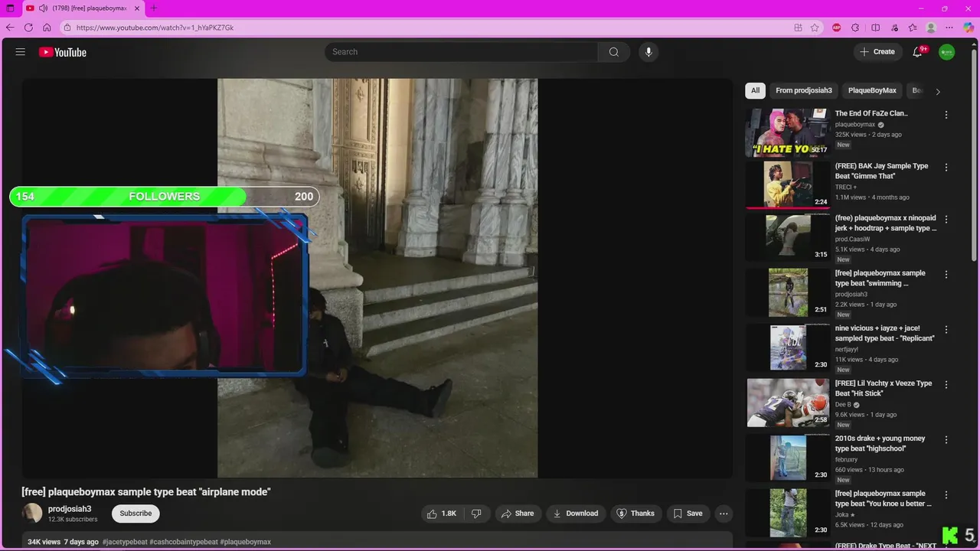Screen dimensions: 980x551
Task: Open options for "The End Of FaZe Clan"
Action: [946, 115]
